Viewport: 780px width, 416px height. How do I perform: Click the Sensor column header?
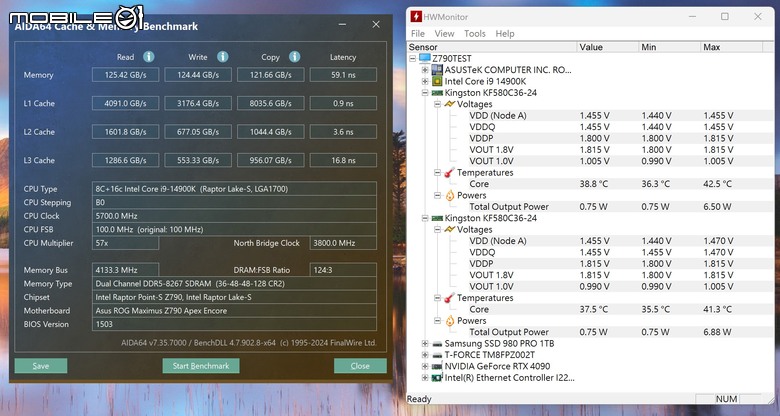pyautogui.click(x=491, y=47)
